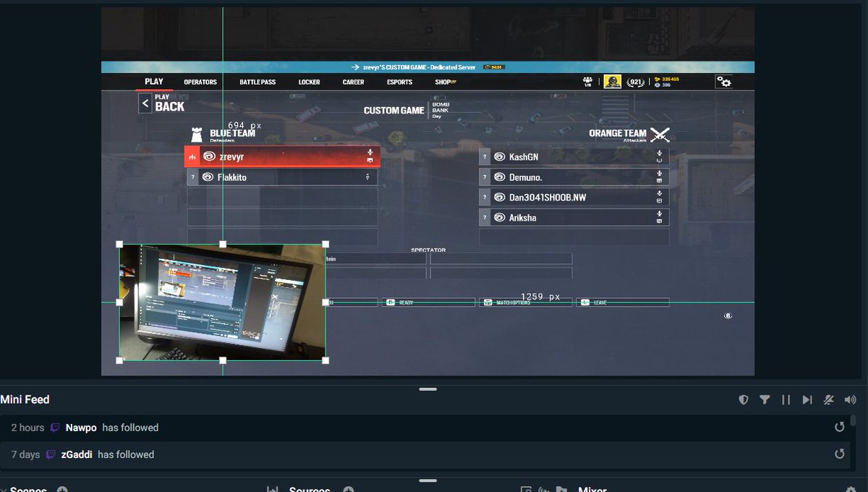Click the LEAVE button
868x492 pixels.
(x=622, y=302)
